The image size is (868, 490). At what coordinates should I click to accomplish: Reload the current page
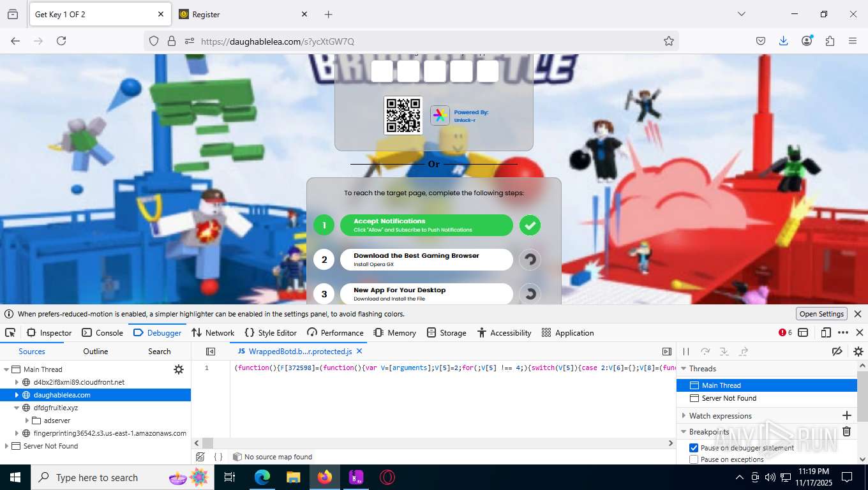point(61,41)
